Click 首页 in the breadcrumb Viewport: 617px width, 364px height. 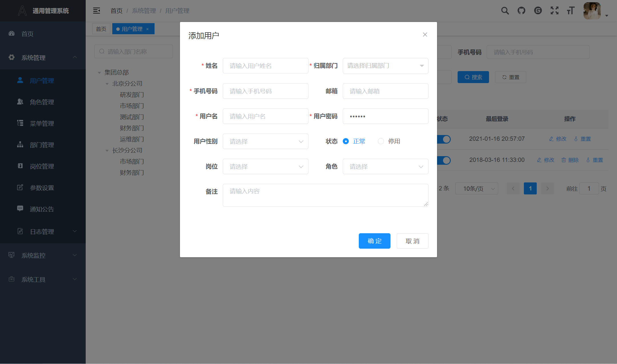(x=117, y=11)
